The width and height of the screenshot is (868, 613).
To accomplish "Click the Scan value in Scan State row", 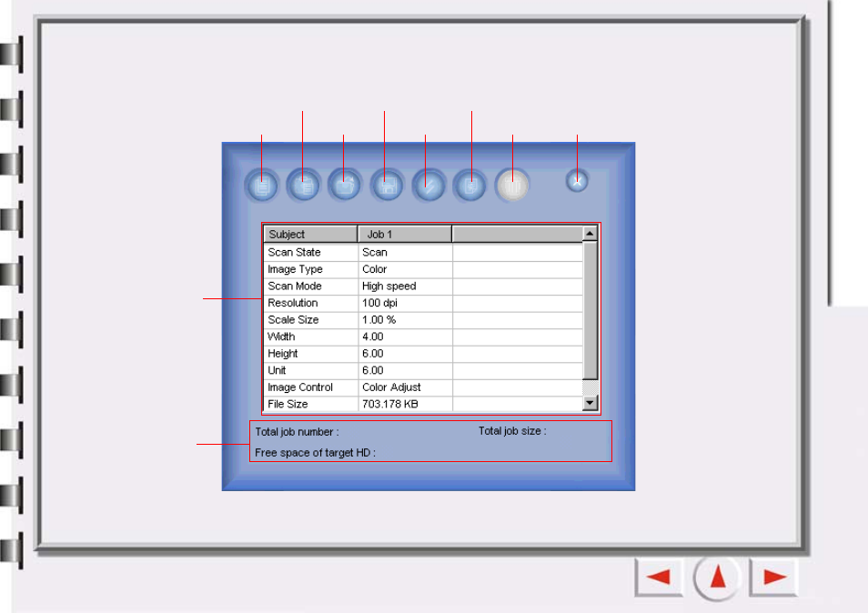I will 405,252.
